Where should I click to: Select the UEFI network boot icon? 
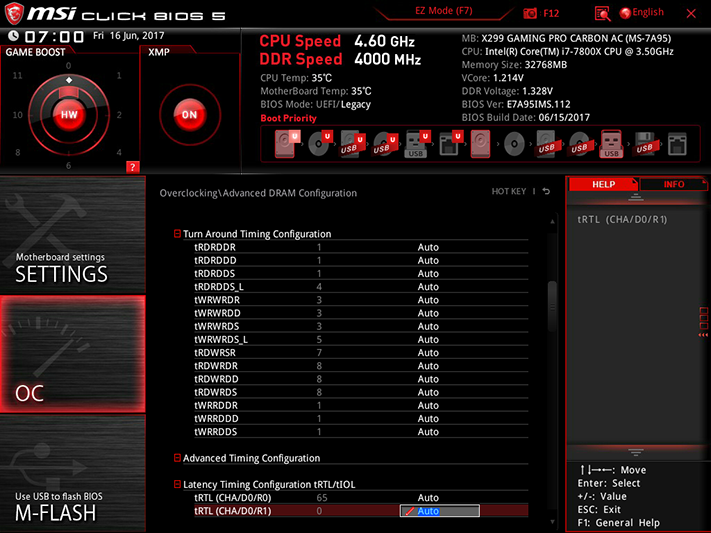point(450,144)
